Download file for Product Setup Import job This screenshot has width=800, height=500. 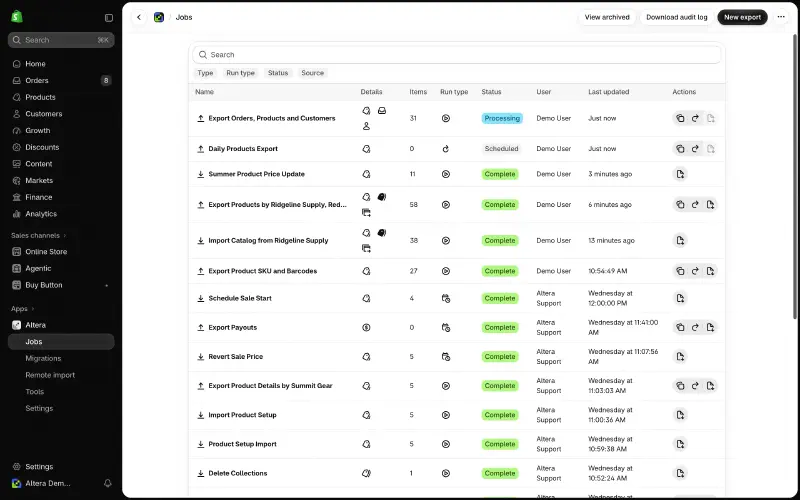(x=680, y=444)
